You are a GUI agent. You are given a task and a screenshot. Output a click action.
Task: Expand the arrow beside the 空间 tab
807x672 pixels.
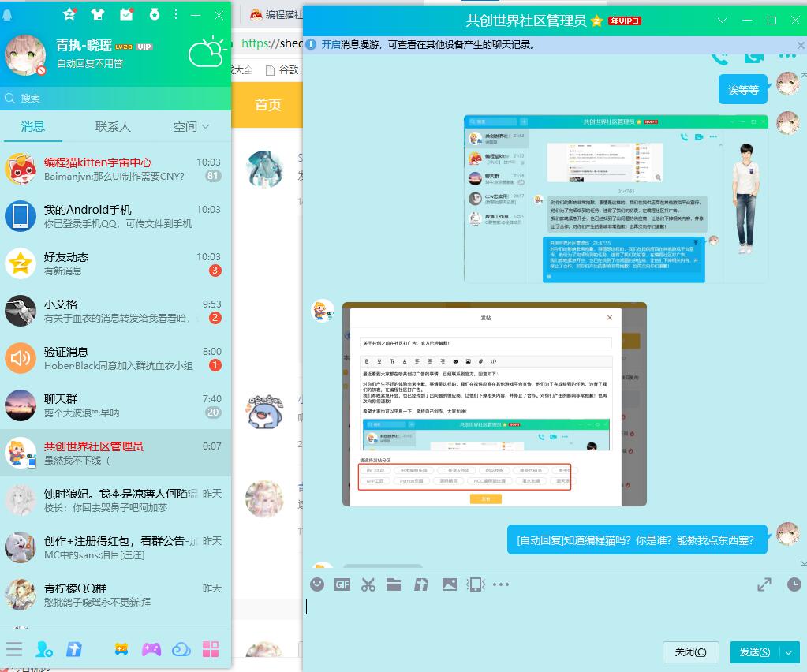206,126
